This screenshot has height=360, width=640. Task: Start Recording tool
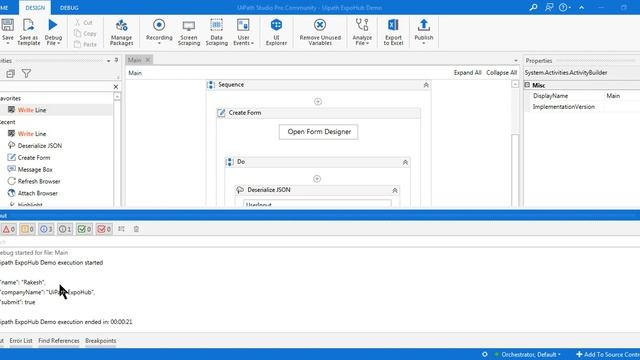point(159,31)
